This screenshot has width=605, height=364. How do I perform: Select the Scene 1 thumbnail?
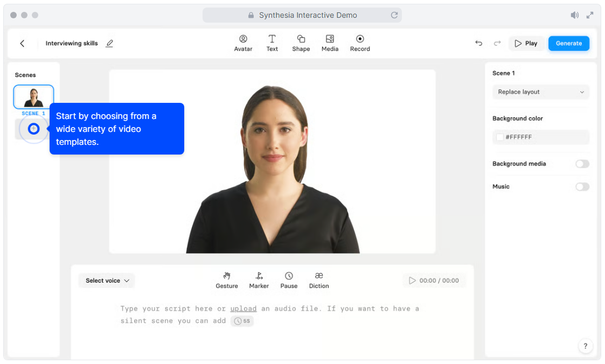coord(33,97)
